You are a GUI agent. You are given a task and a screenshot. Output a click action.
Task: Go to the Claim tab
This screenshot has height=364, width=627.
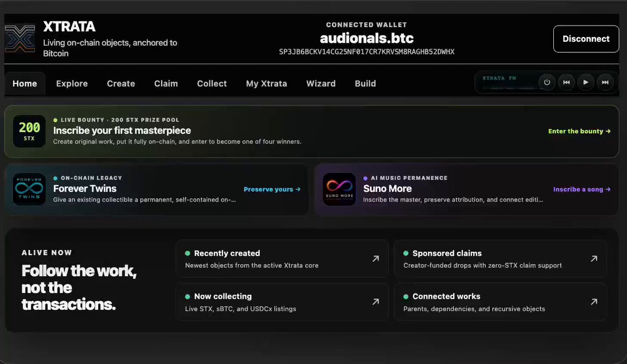point(166,84)
